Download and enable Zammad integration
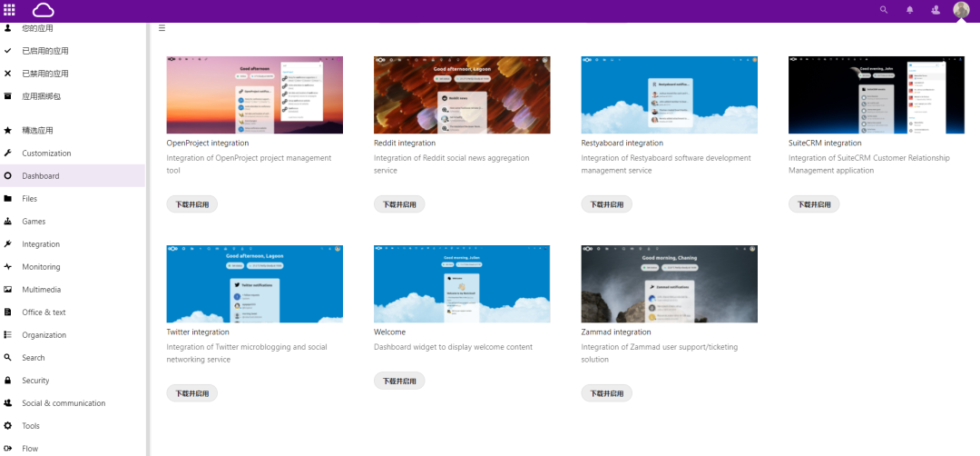The image size is (980, 456). click(607, 392)
